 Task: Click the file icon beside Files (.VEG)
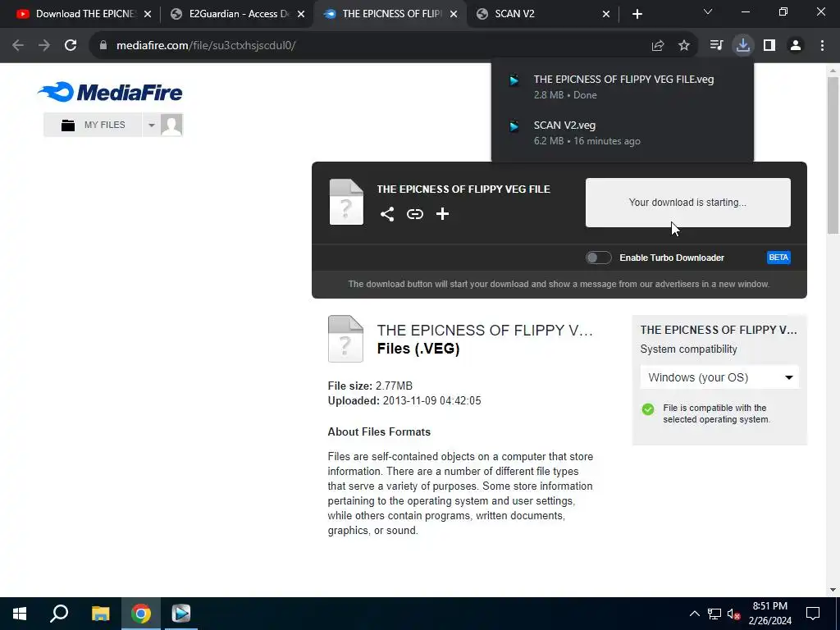(x=345, y=339)
